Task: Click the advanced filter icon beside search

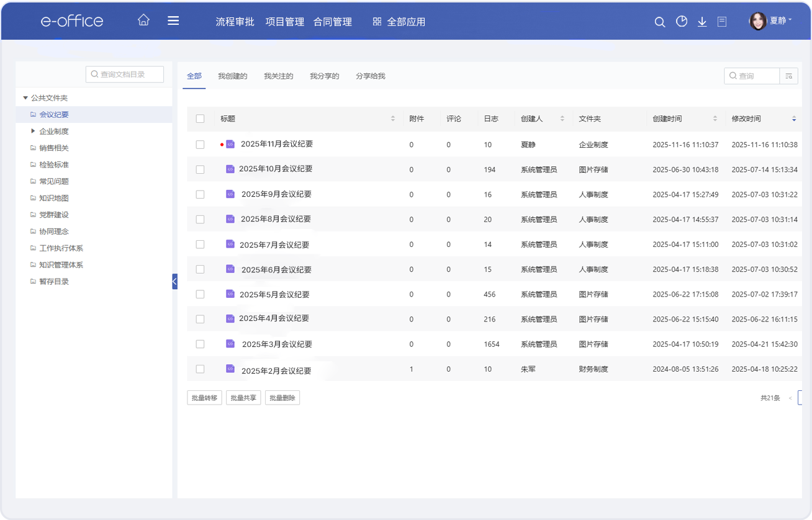Action: 789,76
